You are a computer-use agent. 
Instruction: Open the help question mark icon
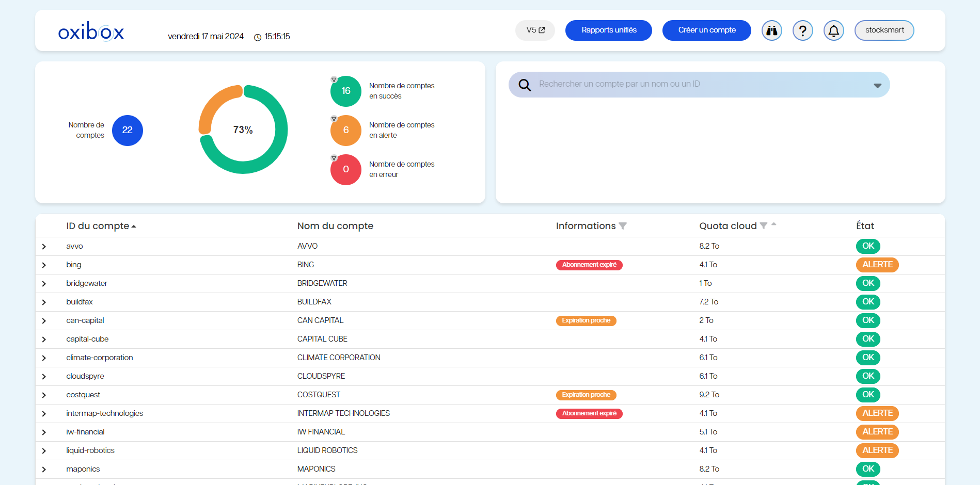[x=802, y=30]
